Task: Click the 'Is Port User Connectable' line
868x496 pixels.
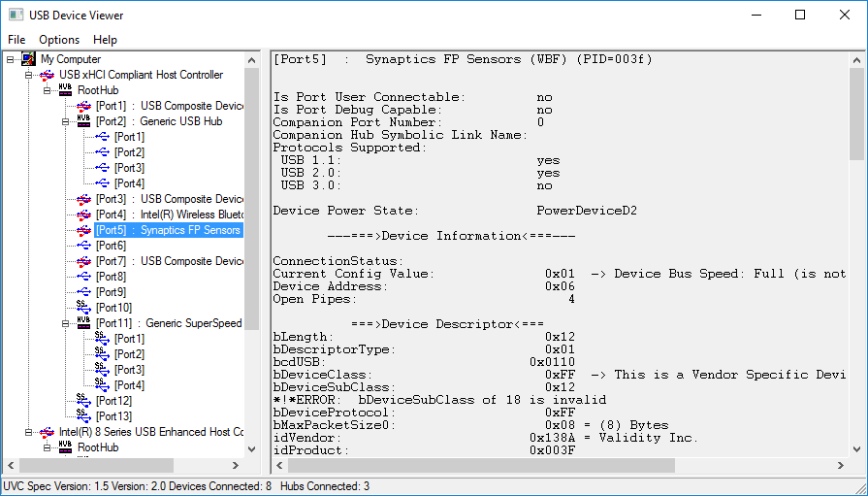Action: click(413, 97)
